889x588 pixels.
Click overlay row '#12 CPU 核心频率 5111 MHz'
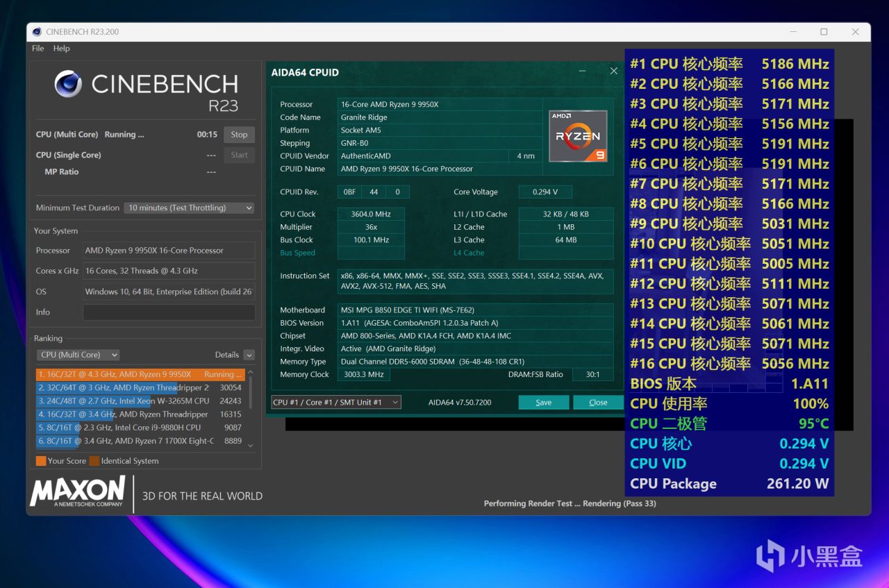pos(729,284)
